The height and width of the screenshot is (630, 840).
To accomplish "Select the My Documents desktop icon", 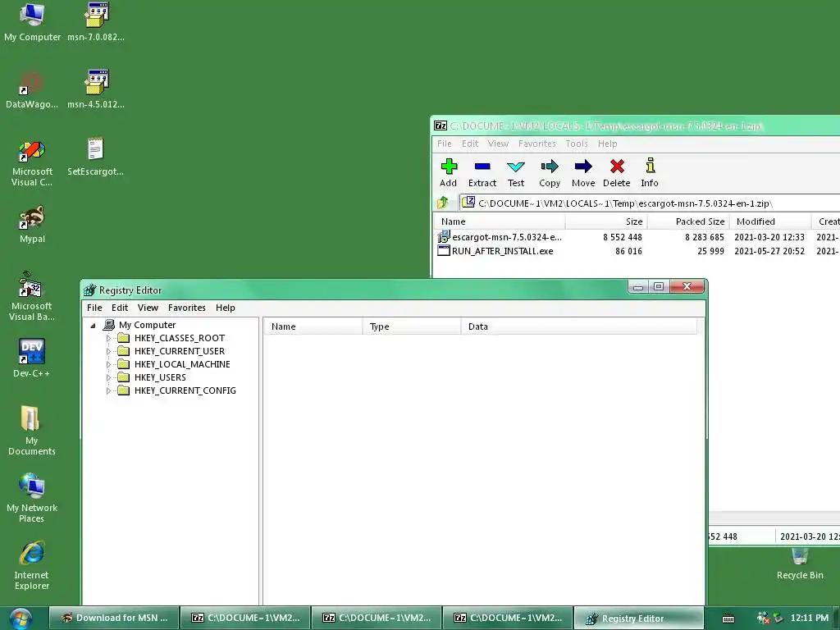I will [32, 431].
